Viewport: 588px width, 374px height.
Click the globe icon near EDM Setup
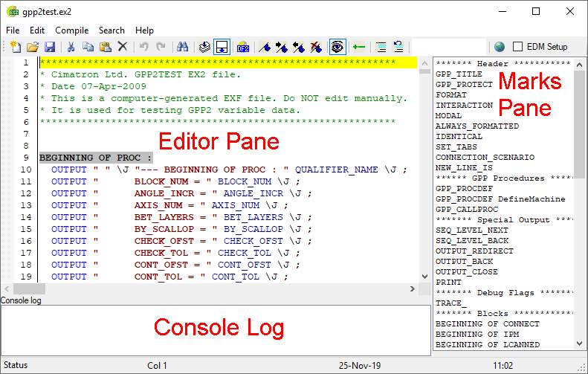click(x=499, y=47)
